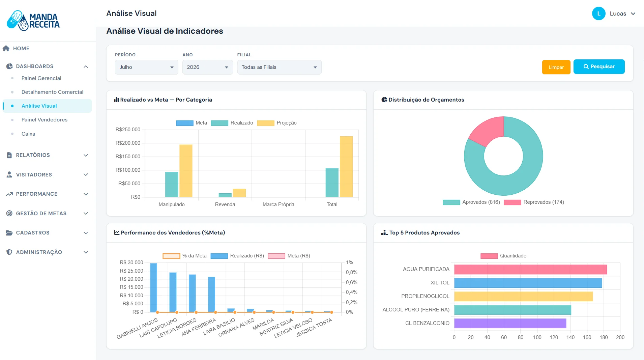Click the orange Limpar button
Viewport: 644px width, 360px height.
556,67
